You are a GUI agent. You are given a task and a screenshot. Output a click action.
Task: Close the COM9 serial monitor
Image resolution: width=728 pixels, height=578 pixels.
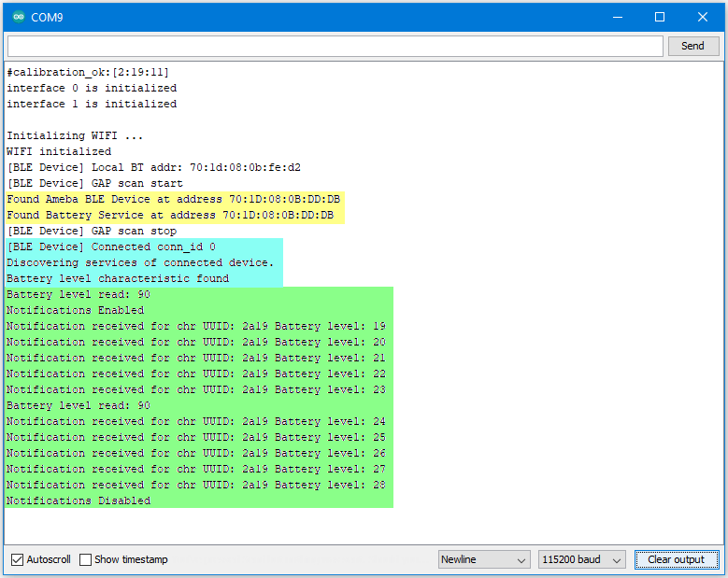pyautogui.click(x=703, y=17)
